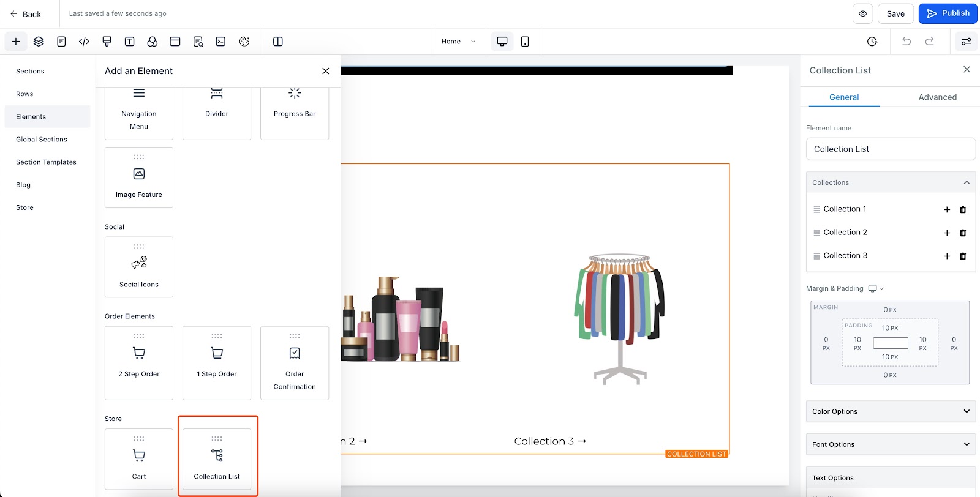The width and height of the screenshot is (980, 497).
Task: Open the Home page dropdown
Action: 458,42
